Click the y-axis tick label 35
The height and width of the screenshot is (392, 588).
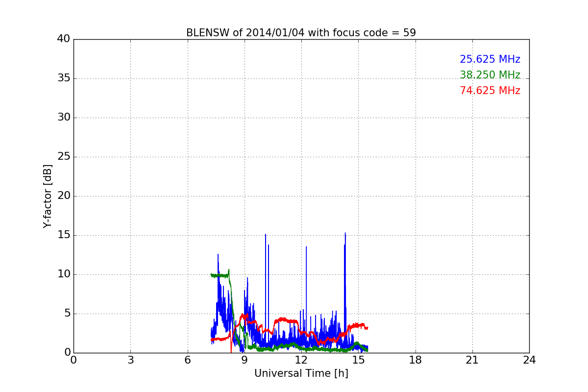click(63, 78)
